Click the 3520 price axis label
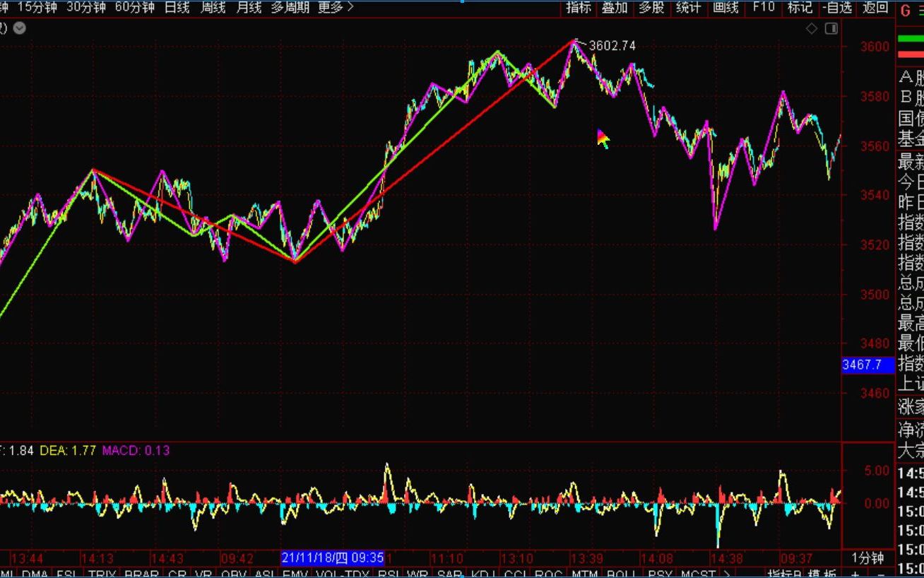Screen dimensions: 924x578 coord(875,244)
